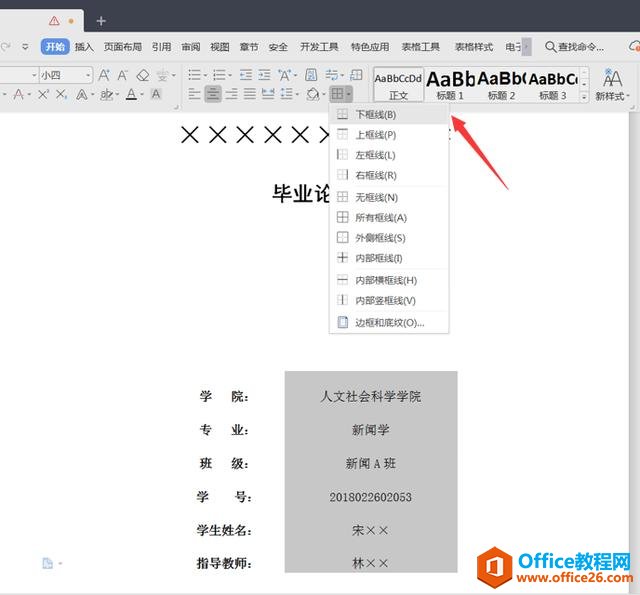Expand the phonetic guide dropdown arrow
The height and width of the screenshot is (595, 640).
click(174, 75)
